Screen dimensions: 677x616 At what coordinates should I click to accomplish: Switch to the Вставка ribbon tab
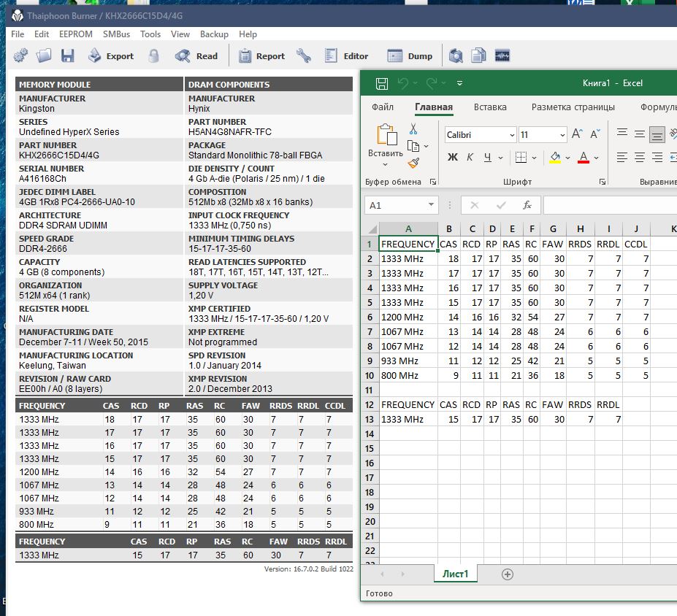click(490, 107)
